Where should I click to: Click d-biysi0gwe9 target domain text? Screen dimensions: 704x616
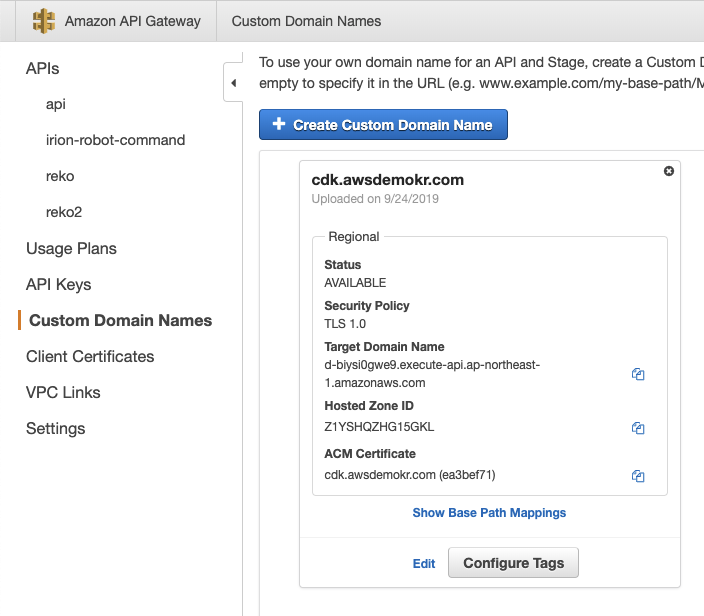[x=432, y=374]
